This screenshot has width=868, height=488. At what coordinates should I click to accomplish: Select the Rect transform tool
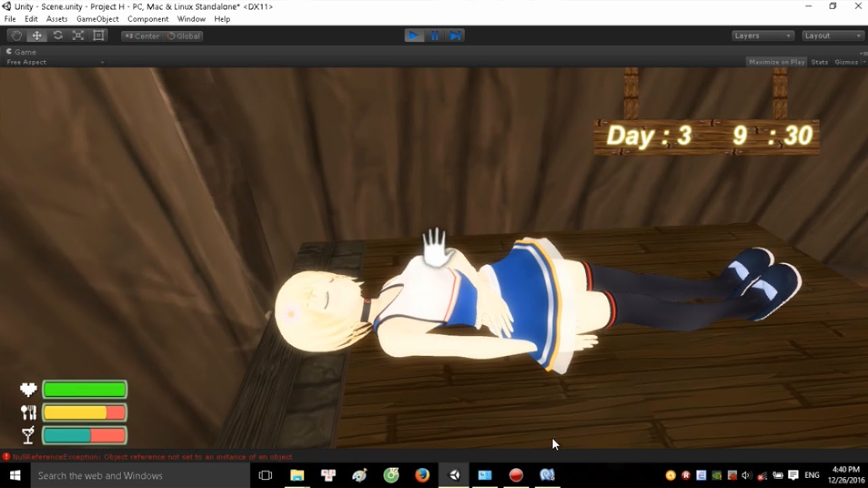pyautogui.click(x=98, y=36)
